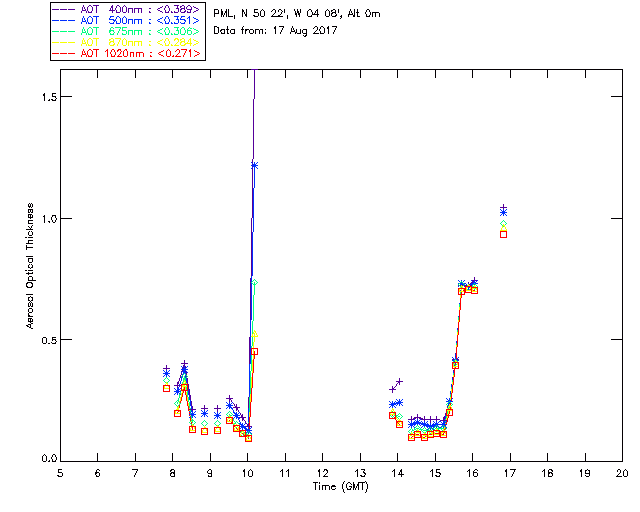Click the x-axis label 12
Screen dimensions: 640x512
pos(322,473)
